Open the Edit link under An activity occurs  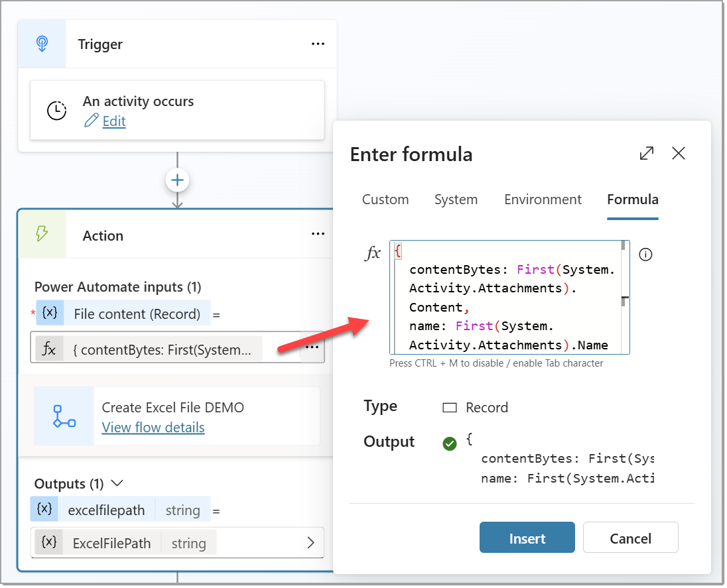[x=113, y=121]
